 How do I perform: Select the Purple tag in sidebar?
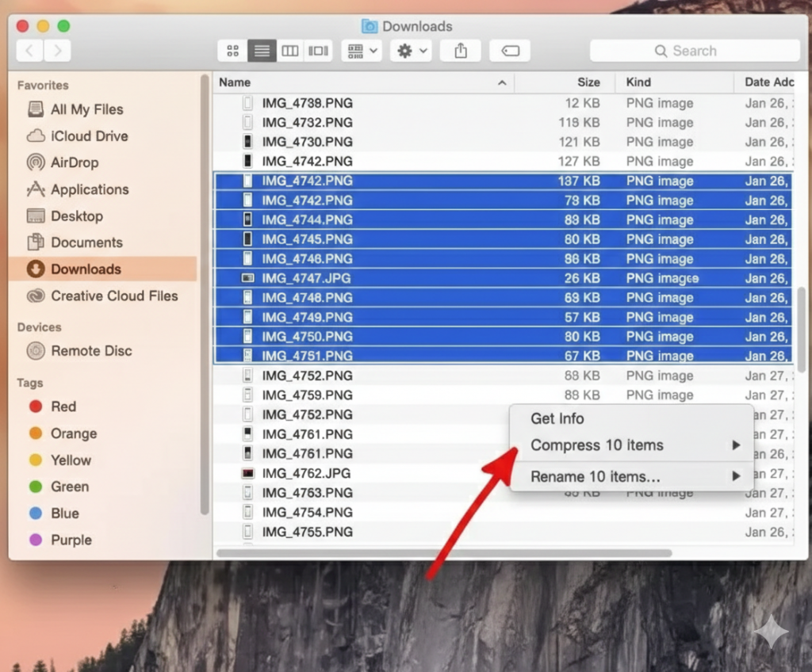point(71,540)
